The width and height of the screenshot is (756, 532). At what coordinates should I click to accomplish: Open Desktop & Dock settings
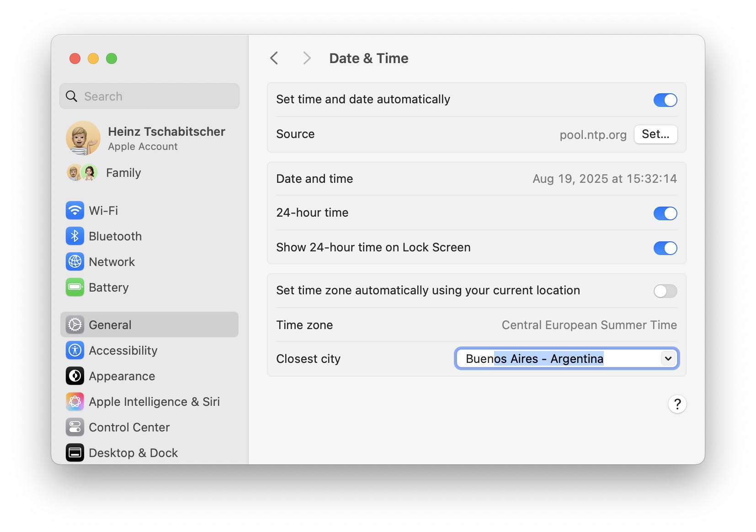pos(149,453)
